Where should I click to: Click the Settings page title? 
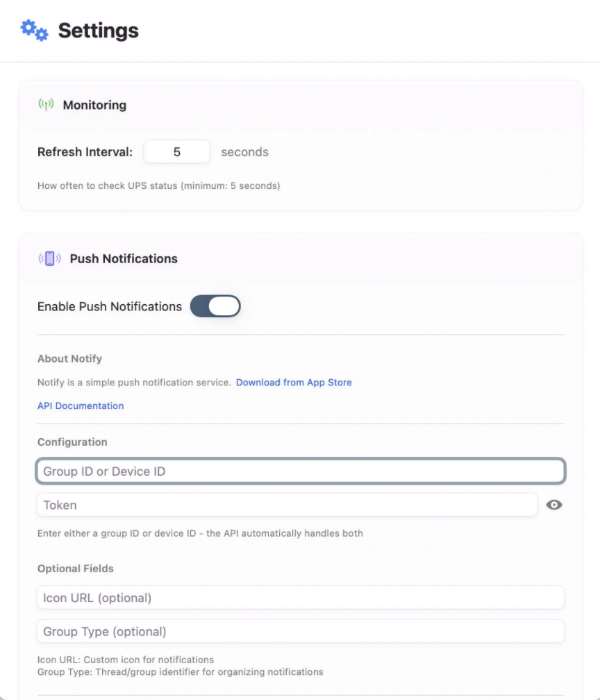(x=98, y=31)
